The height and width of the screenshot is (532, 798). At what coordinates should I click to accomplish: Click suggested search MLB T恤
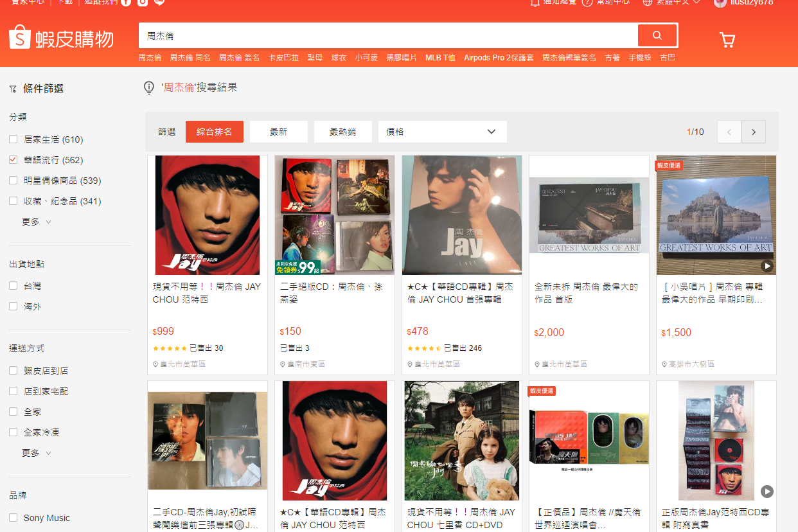[440, 58]
